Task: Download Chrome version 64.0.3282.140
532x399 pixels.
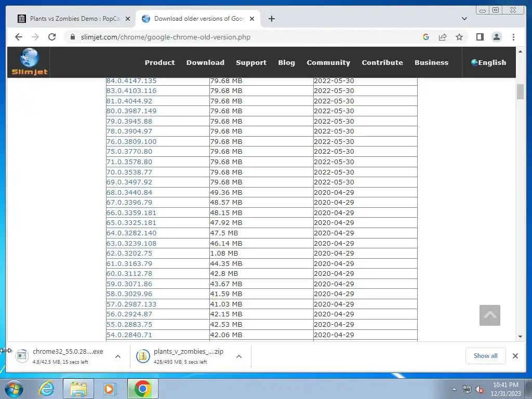Action: (131, 233)
